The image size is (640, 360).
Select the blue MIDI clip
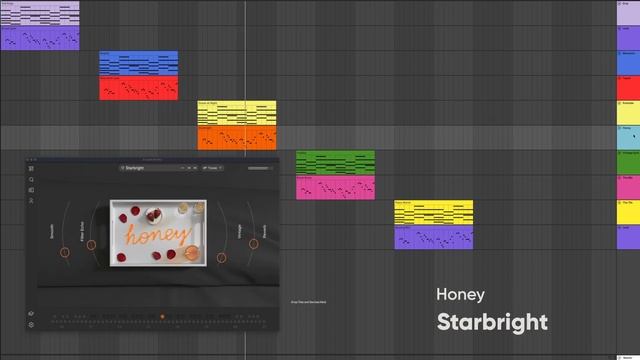pyautogui.click(x=139, y=63)
